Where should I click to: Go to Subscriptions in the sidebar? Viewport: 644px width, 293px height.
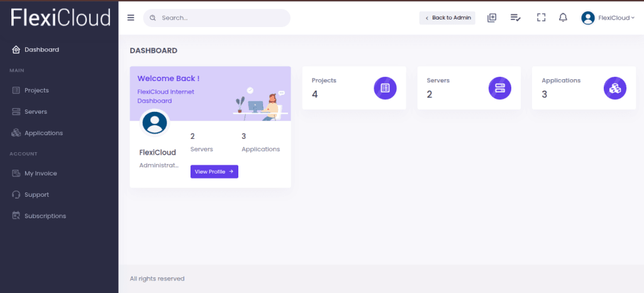45,216
